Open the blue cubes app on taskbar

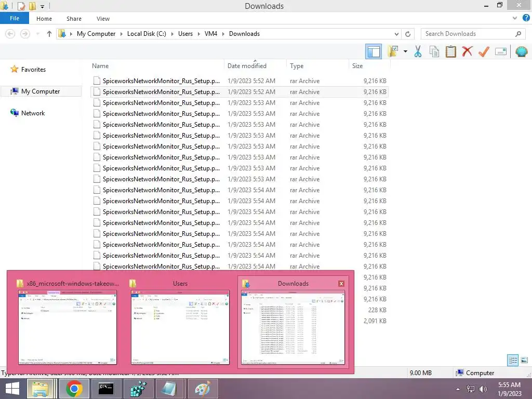138,389
